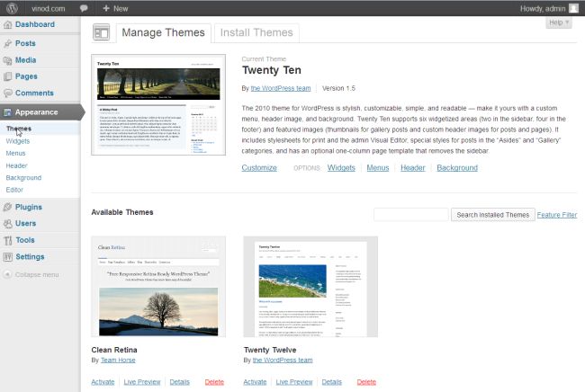Click the Users icon in sidebar
This screenshot has width=585, height=392.
[x=7, y=224]
